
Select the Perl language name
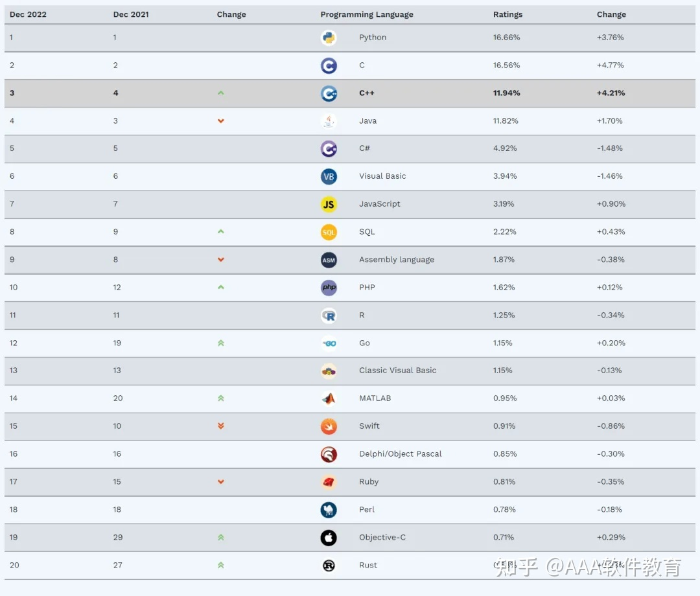pos(367,510)
